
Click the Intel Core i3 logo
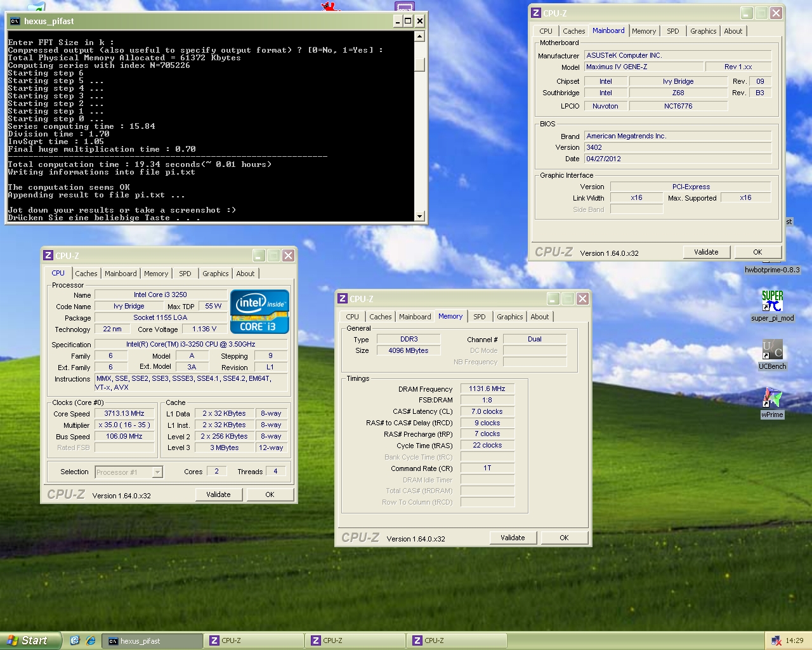coord(259,311)
